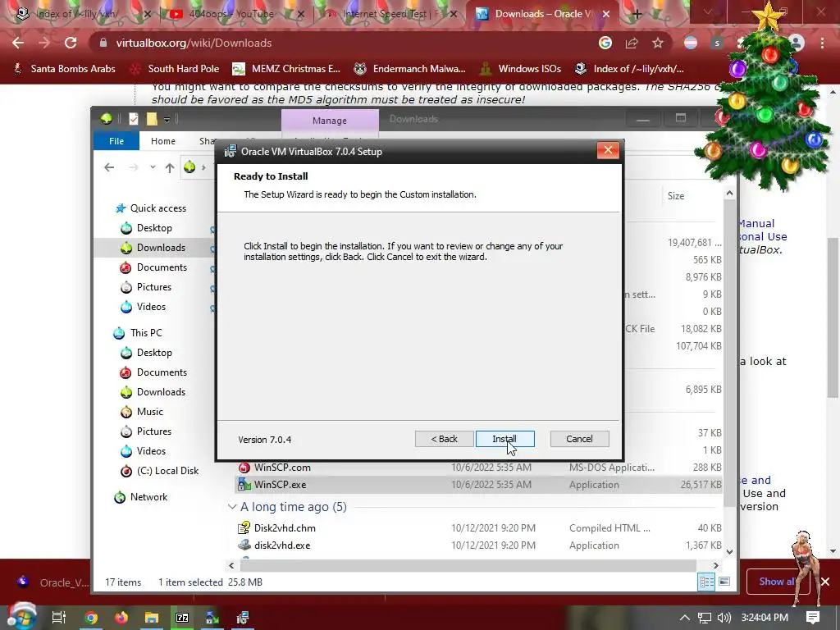The width and height of the screenshot is (840, 630).
Task: Click Chrome back arrow
Action: pyautogui.click(x=18, y=43)
